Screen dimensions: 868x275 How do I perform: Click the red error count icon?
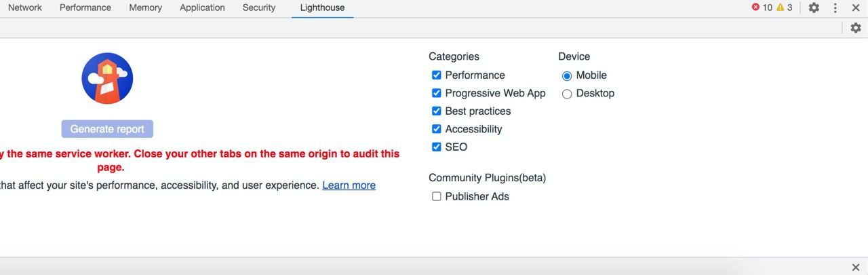(755, 7)
